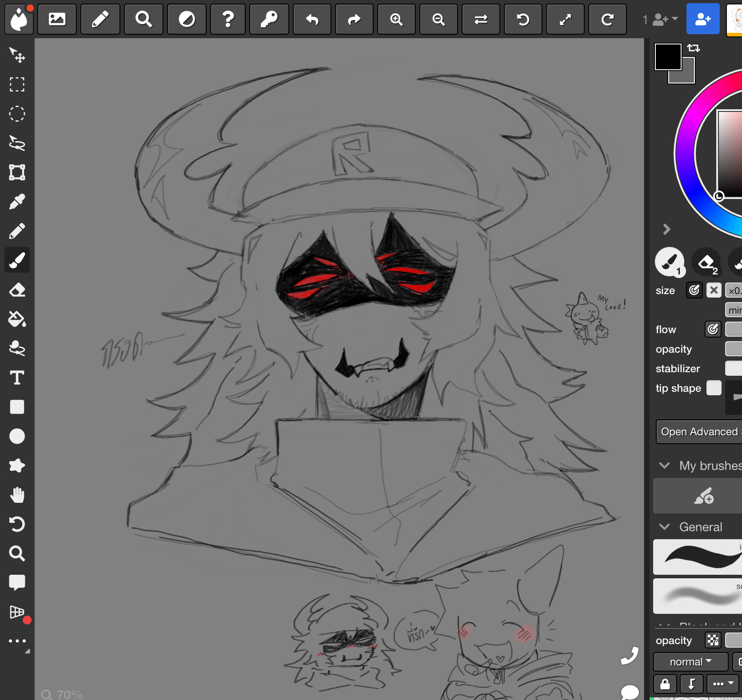Screen dimensions: 742x700
Task: Rotate the view clockwise from top toolbar
Action: (x=607, y=19)
